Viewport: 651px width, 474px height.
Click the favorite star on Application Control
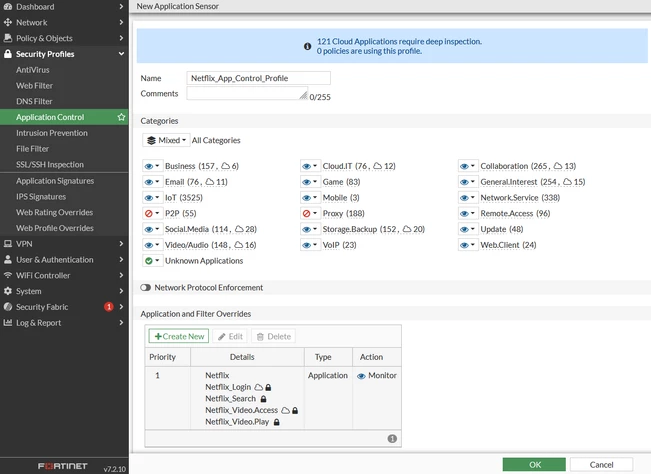[121, 117]
